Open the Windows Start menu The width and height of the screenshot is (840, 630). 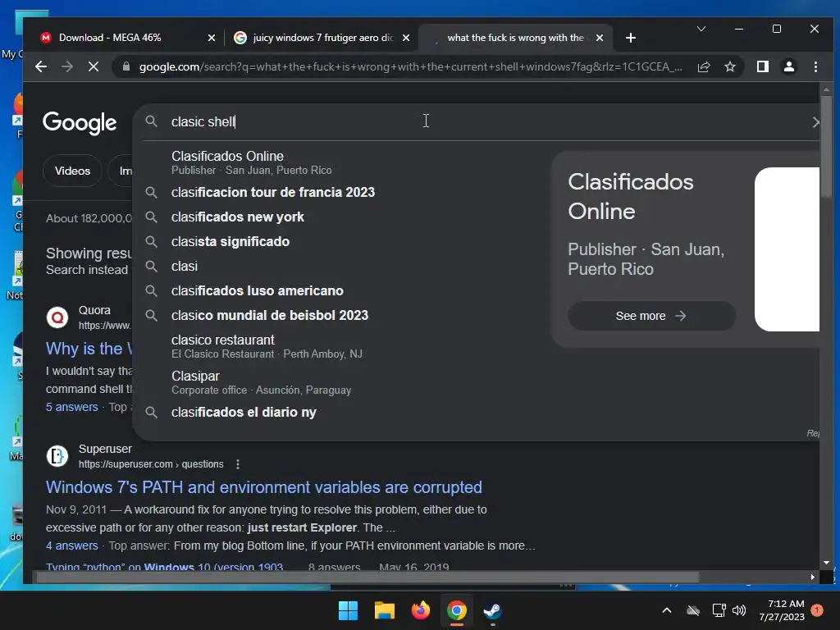[348, 610]
